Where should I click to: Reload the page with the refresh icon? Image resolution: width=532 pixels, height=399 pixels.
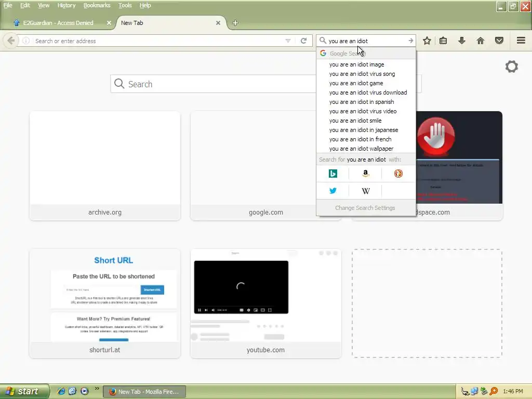303,41
